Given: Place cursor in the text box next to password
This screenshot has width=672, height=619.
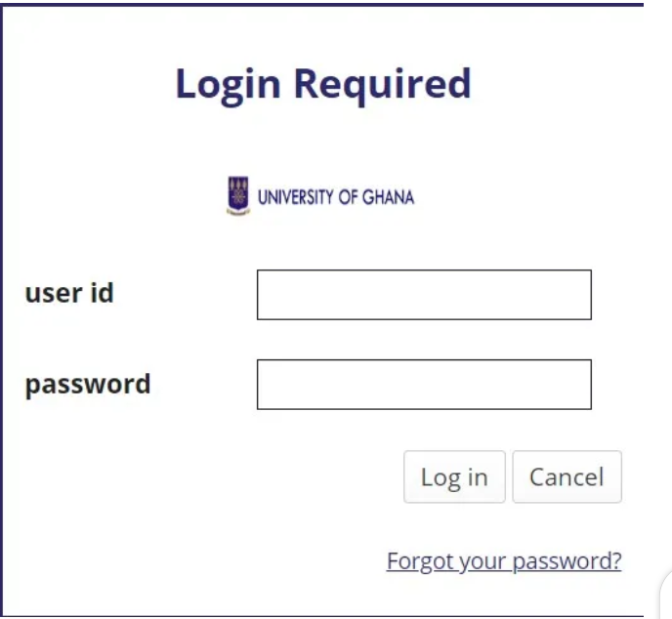Looking at the screenshot, I should [424, 385].
